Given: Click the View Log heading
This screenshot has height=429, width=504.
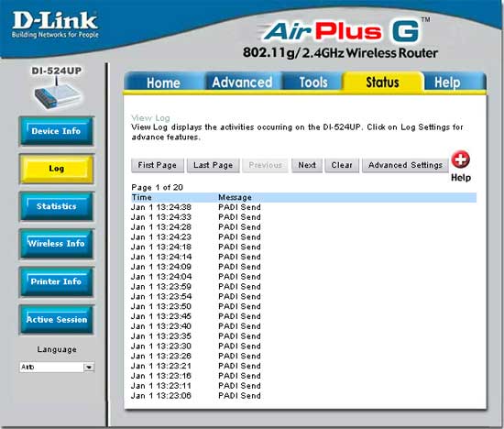Looking at the screenshot, I should (150, 117).
